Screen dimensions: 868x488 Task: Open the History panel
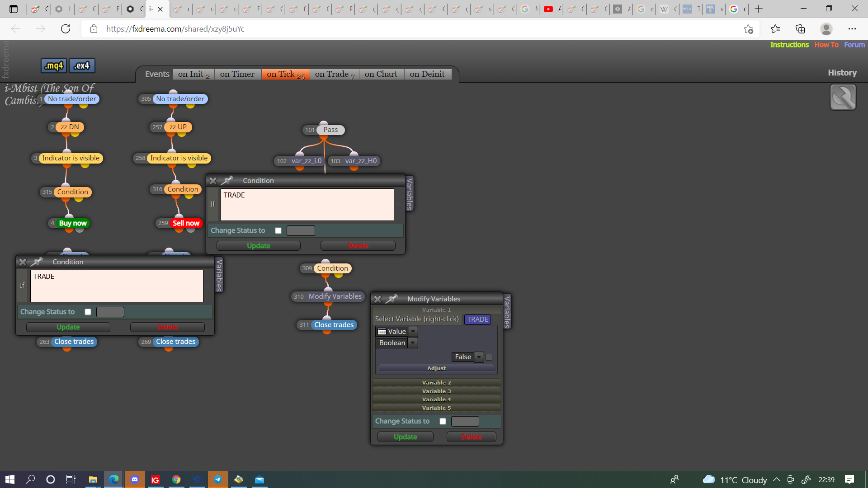pos(842,73)
